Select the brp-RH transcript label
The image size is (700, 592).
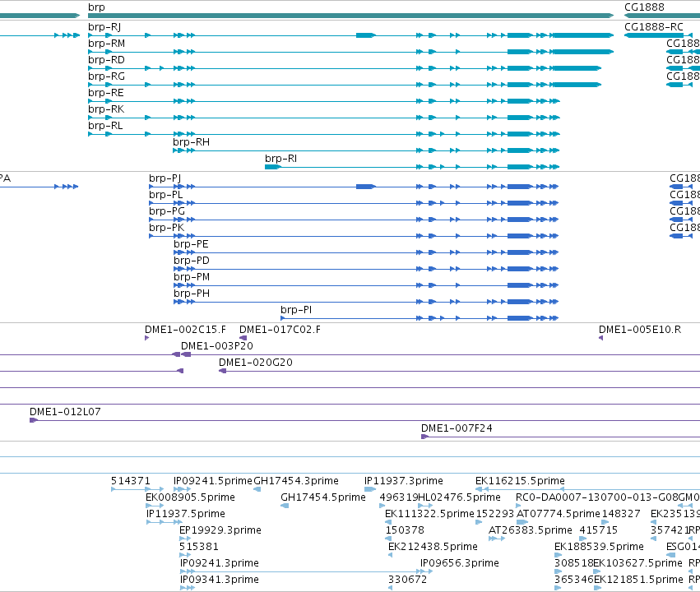pyautogui.click(x=191, y=142)
